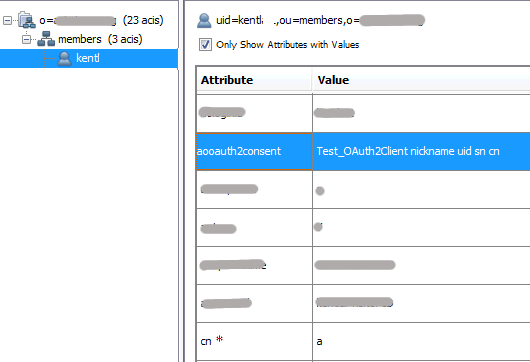Click the root organization directory icon
The width and height of the screenshot is (530, 362).
(x=27, y=20)
